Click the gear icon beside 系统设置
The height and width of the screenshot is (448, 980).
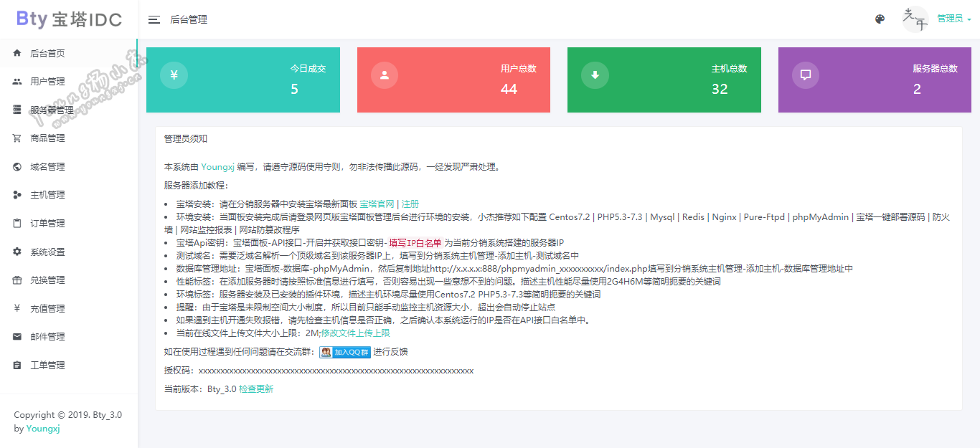(x=17, y=252)
